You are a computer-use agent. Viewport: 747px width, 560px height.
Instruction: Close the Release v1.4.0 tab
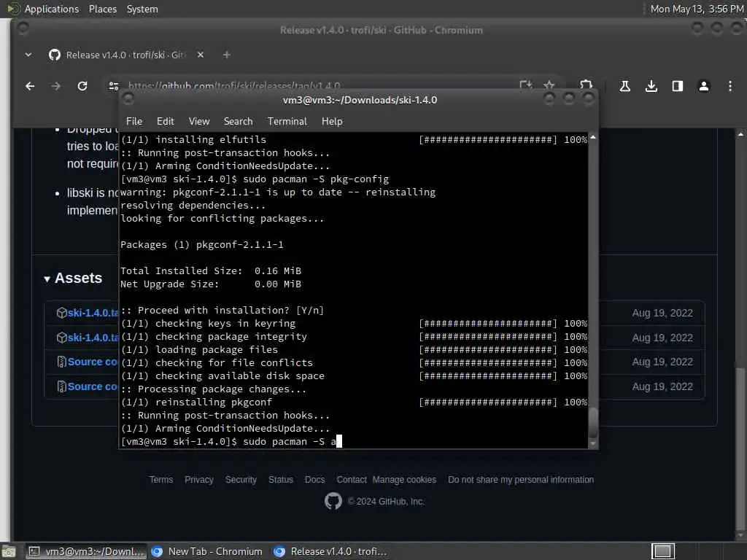(201, 55)
